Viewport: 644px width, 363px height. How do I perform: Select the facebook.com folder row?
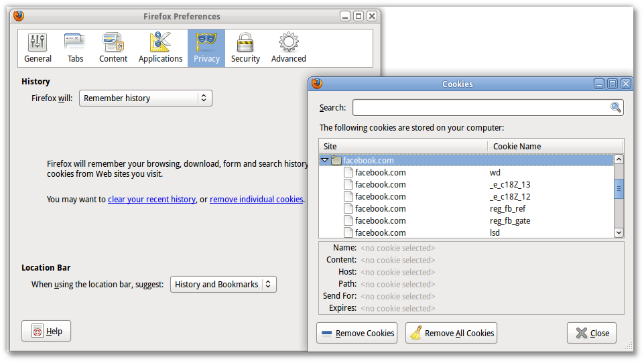(x=466, y=160)
